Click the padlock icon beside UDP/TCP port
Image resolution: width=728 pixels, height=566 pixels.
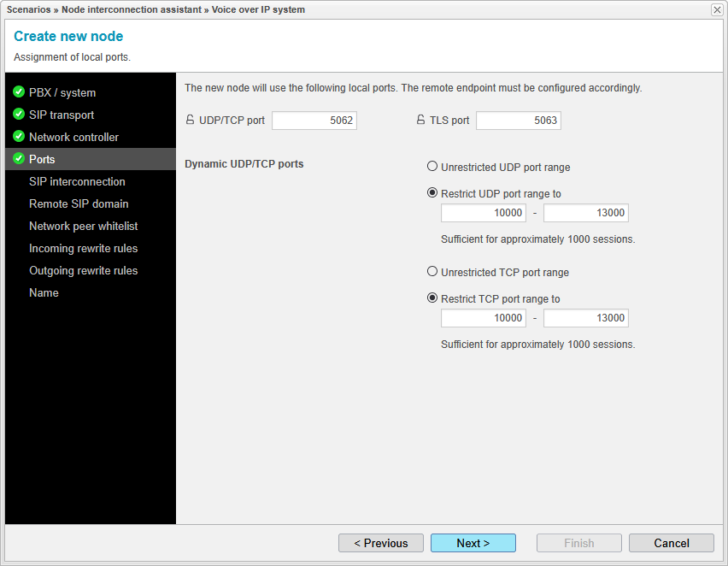point(190,121)
